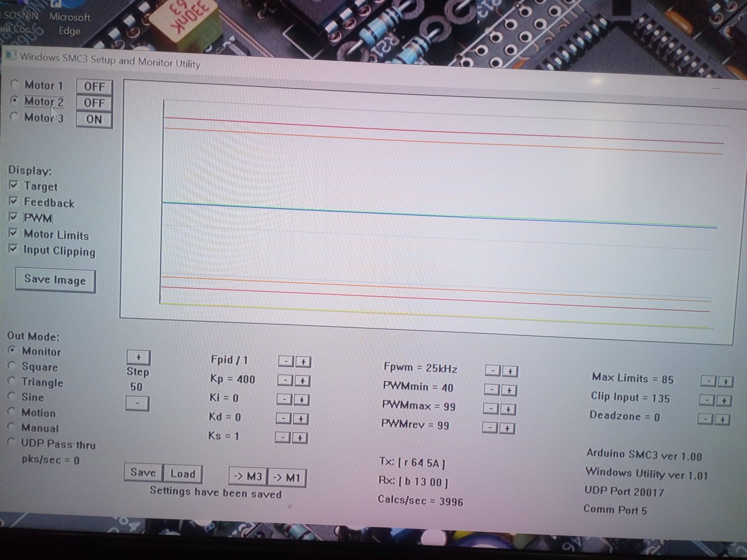
Task: Select Motion out mode
Action: (x=12, y=412)
